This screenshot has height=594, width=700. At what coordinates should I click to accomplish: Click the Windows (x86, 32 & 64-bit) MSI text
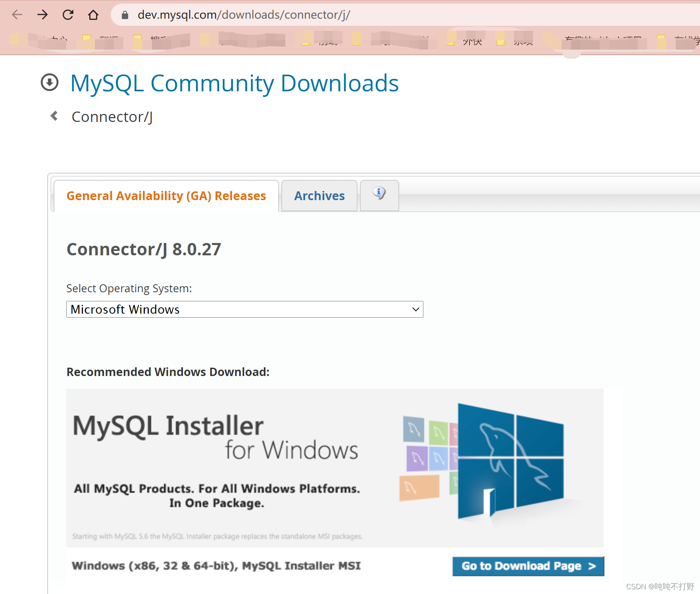216,566
